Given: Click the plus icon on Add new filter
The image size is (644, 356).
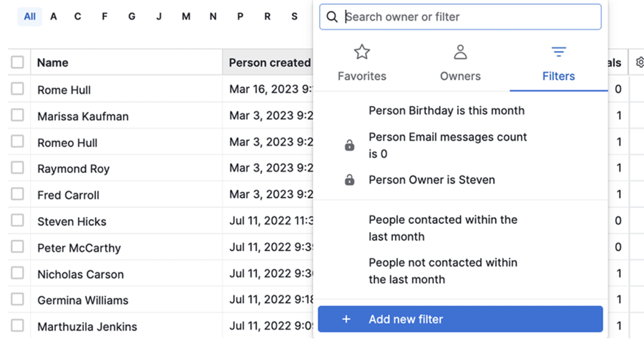Looking at the screenshot, I should [346, 319].
